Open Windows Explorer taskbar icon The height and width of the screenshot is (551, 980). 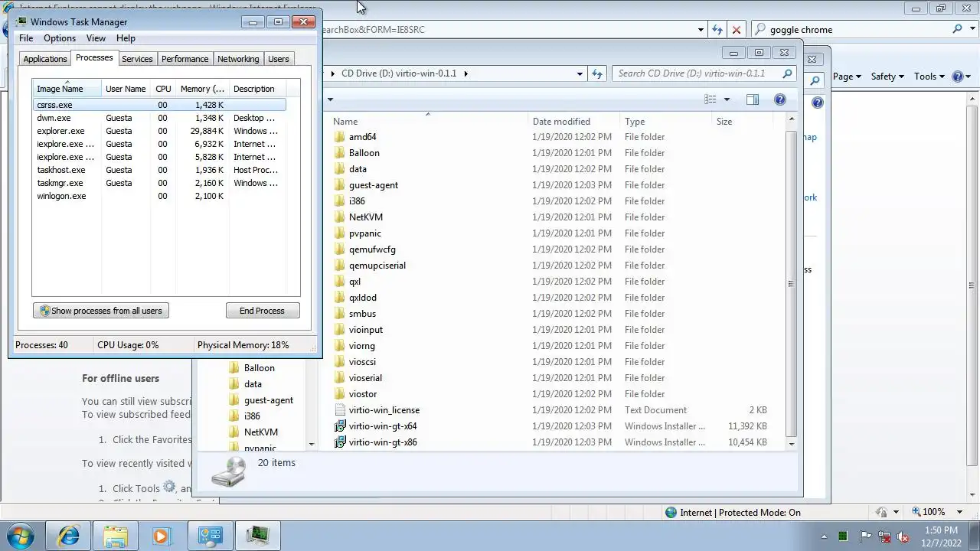click(x=116, y=535)
